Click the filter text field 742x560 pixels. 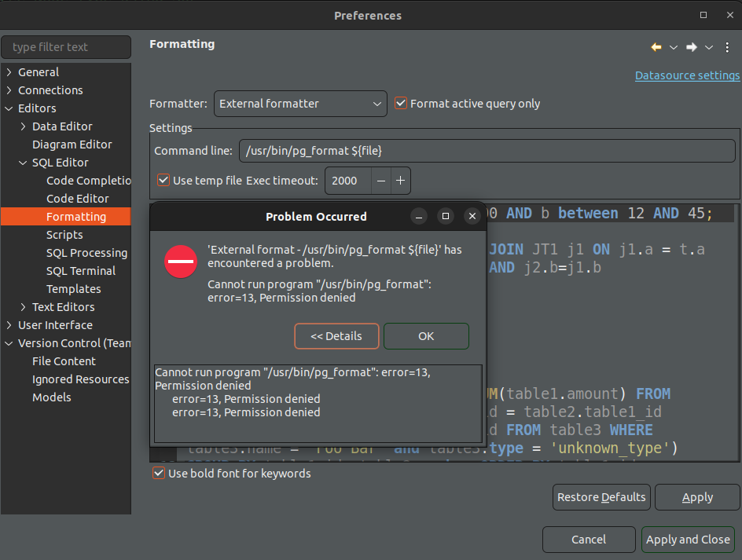(66, 47)
